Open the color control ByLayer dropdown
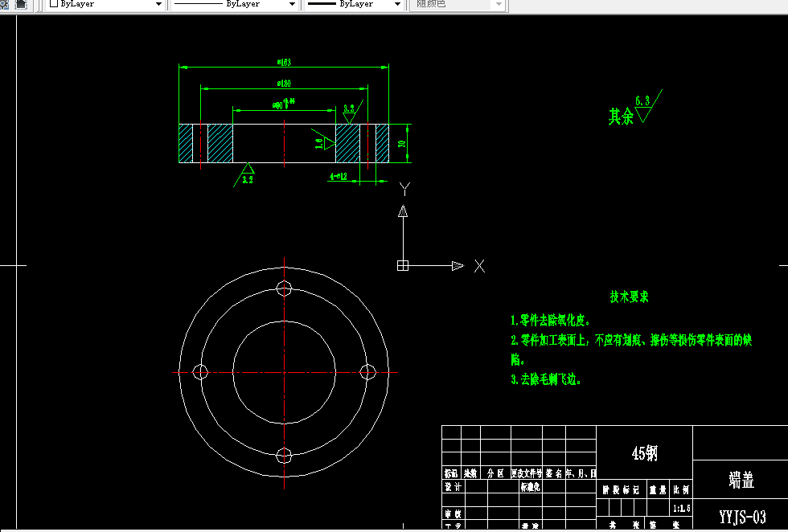 105,4
